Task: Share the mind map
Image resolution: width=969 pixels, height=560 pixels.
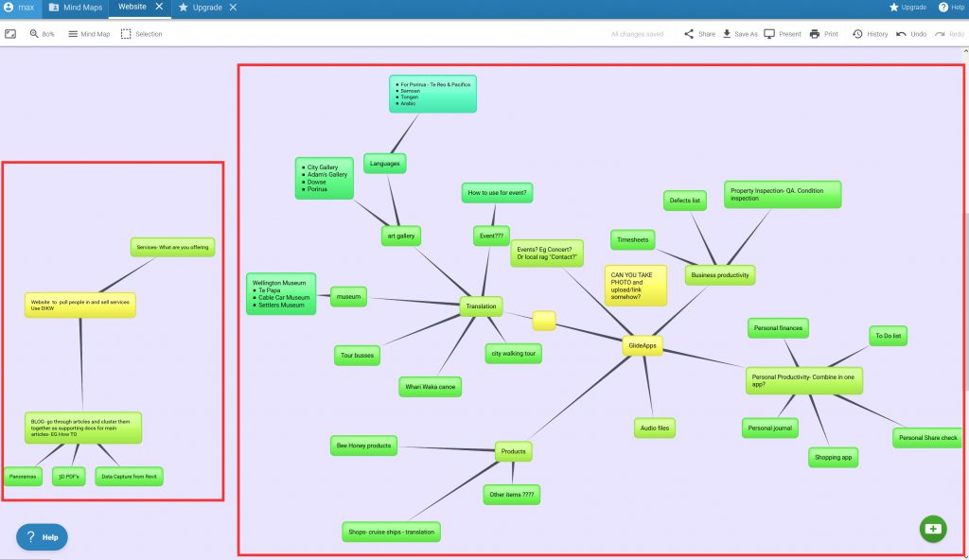Action: tap(699, 34)
